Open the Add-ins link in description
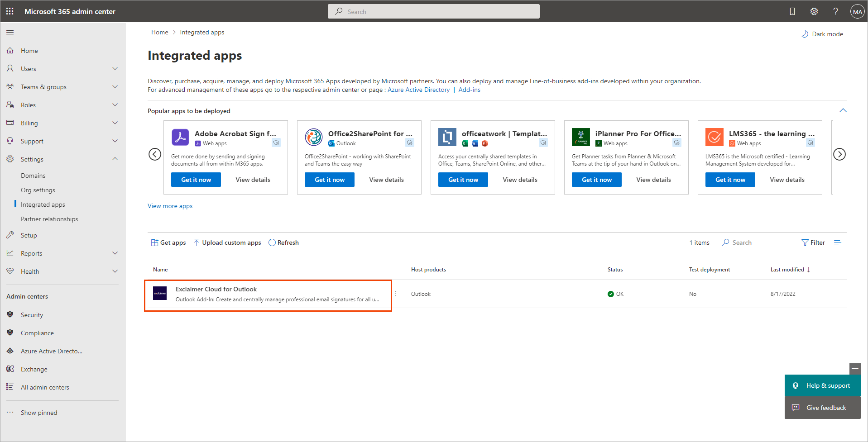This screenshot has width=868, height=442. (469, 90)
